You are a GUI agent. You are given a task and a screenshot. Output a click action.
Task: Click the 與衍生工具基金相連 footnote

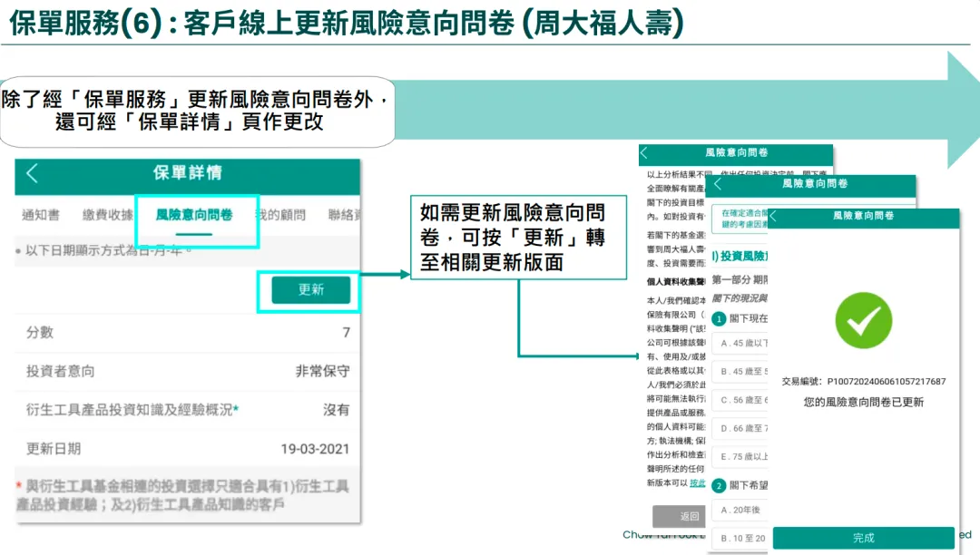(x=181, y=495)
